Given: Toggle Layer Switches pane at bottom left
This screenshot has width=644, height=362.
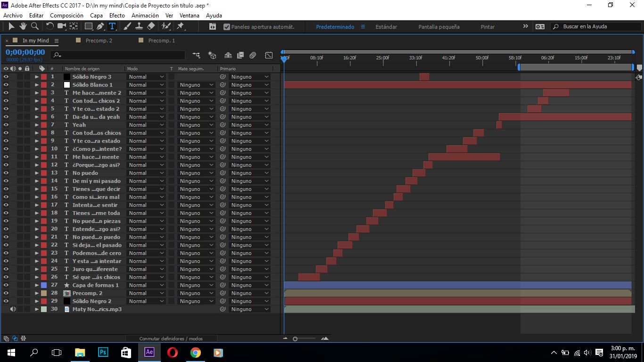Looking at the screenshot, I should click(x=6, y=338).
